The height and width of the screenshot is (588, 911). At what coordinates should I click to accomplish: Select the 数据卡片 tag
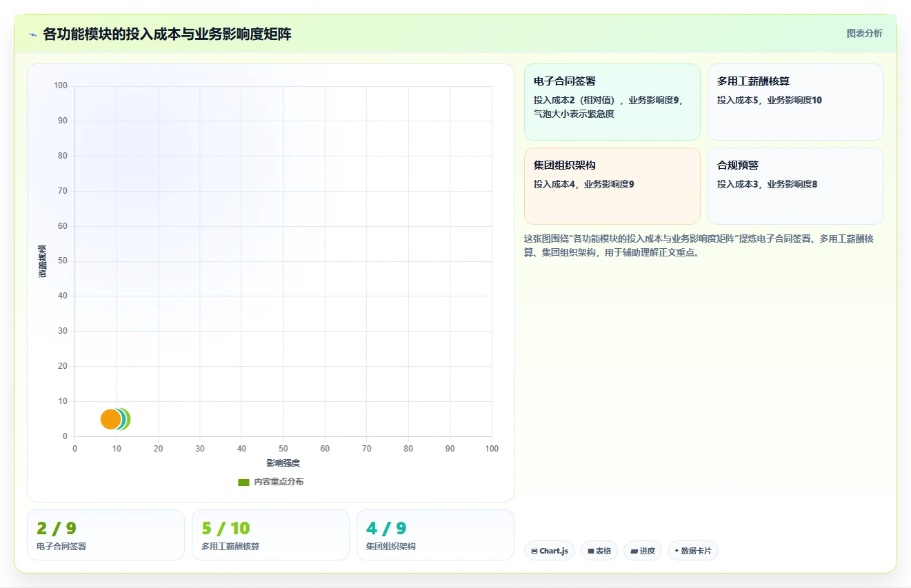(693, 551)
